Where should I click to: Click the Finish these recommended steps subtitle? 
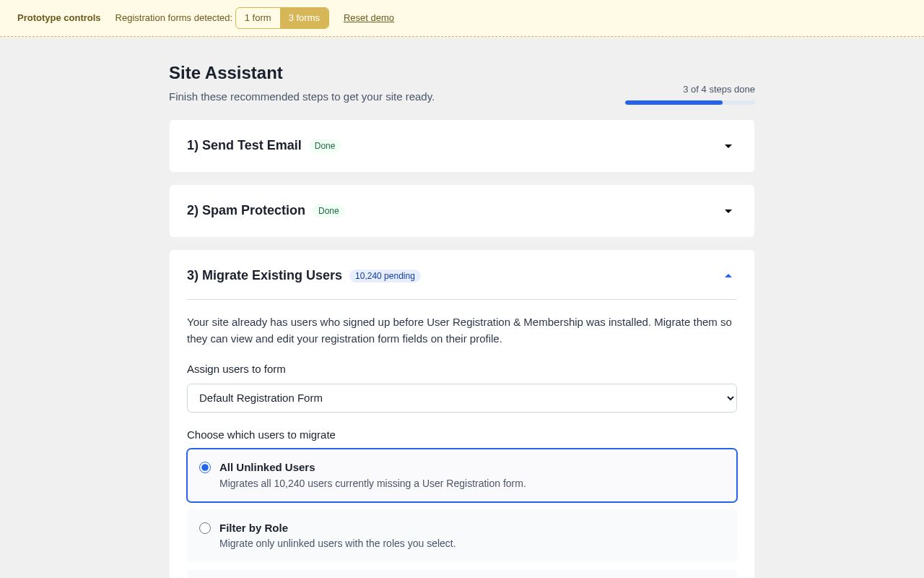(x=302, y=97)
